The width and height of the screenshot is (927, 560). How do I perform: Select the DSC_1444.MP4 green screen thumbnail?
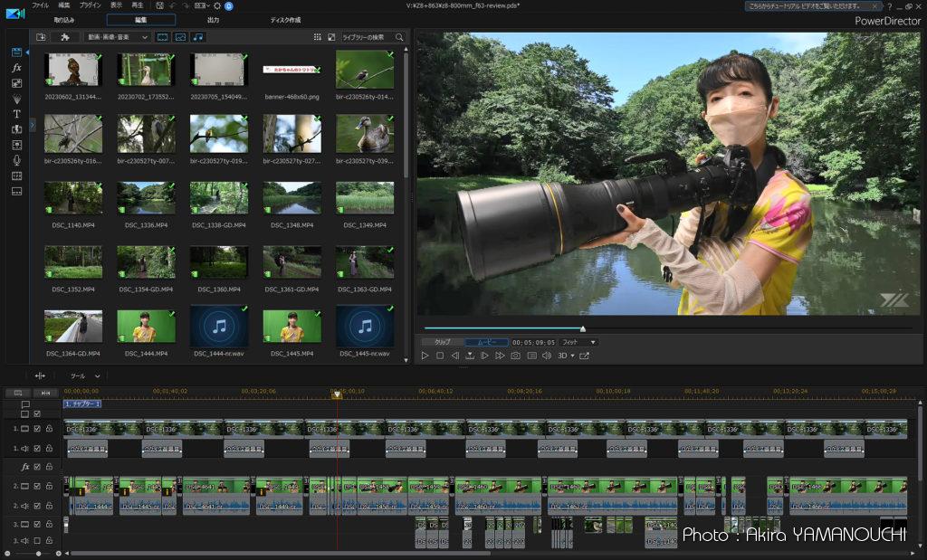146,326
